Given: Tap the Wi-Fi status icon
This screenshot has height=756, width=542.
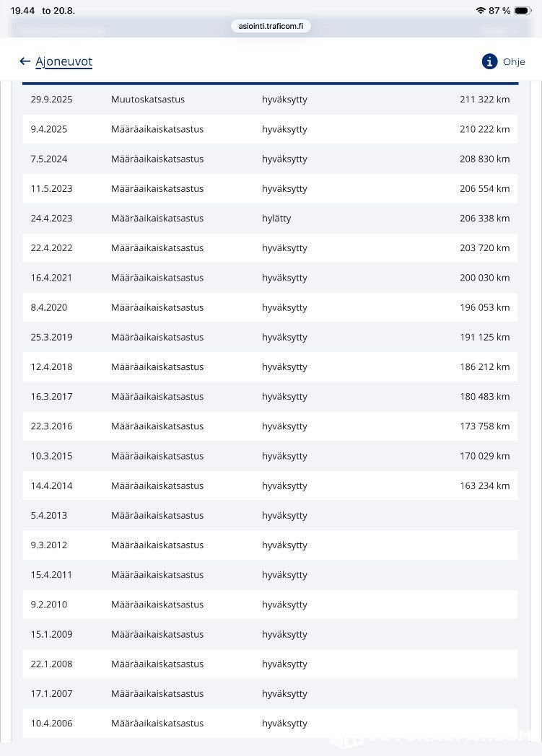Looking at the screenshot, I should click(480, 10).
